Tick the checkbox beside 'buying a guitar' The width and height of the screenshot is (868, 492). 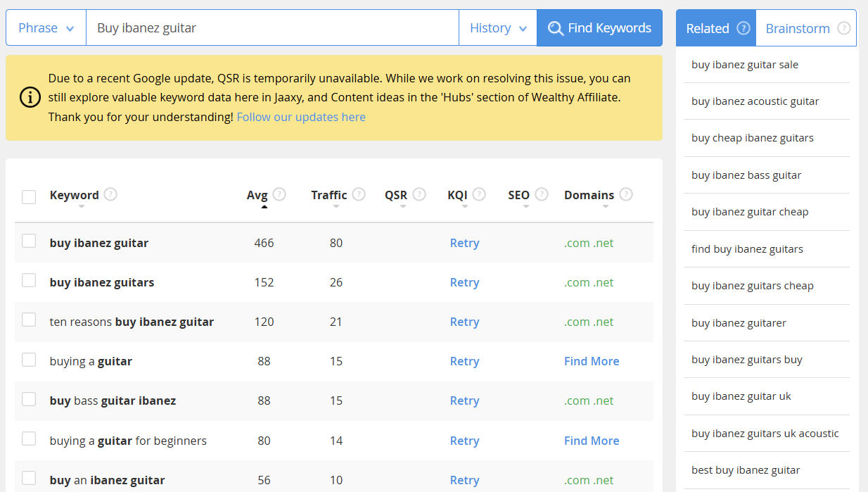29,359
